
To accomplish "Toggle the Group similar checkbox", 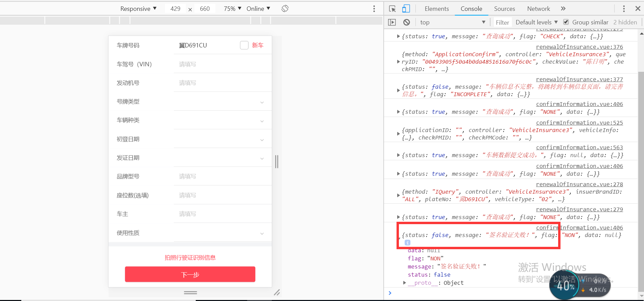I will click(566, 22).
